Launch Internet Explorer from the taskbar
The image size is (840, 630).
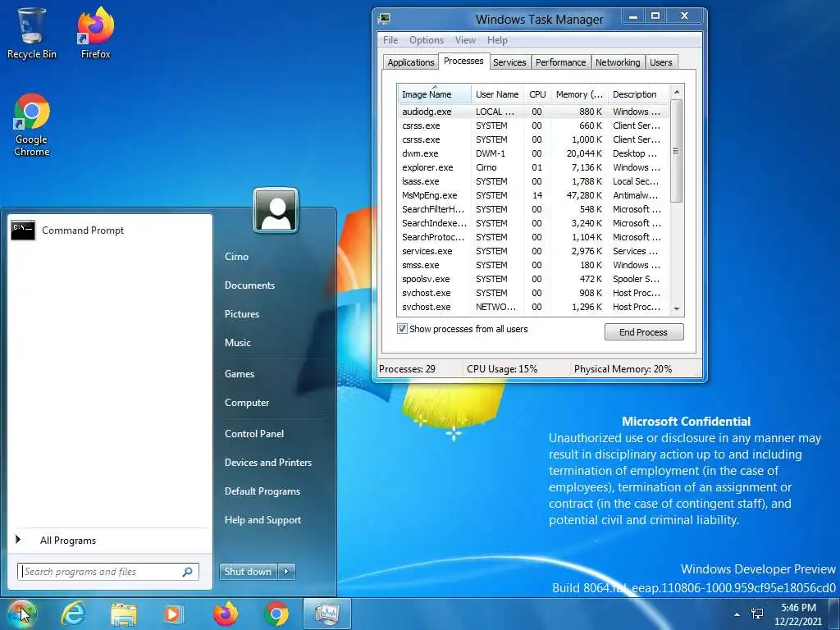pos(73,614)
